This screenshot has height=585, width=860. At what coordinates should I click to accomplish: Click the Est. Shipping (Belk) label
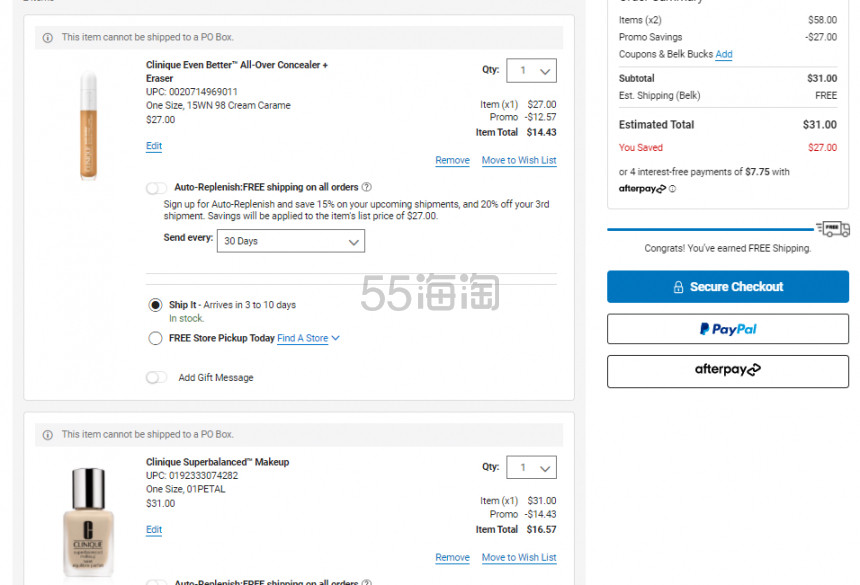659,95
